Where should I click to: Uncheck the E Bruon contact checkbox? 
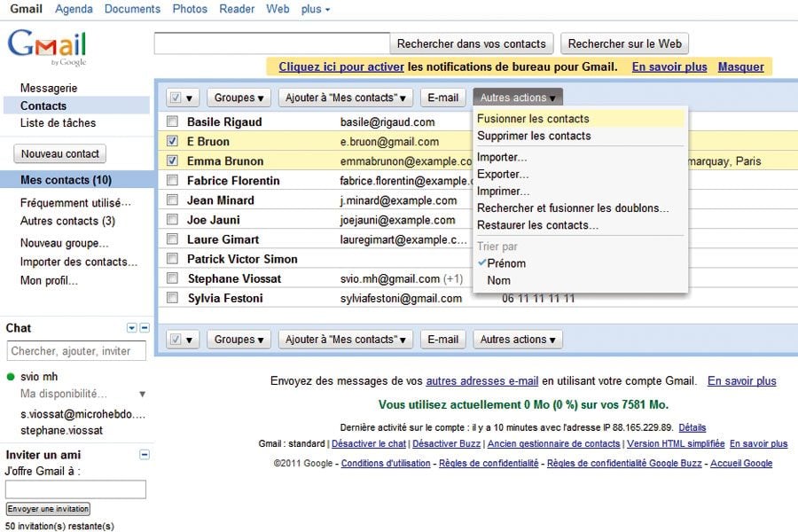coord(173,142)
